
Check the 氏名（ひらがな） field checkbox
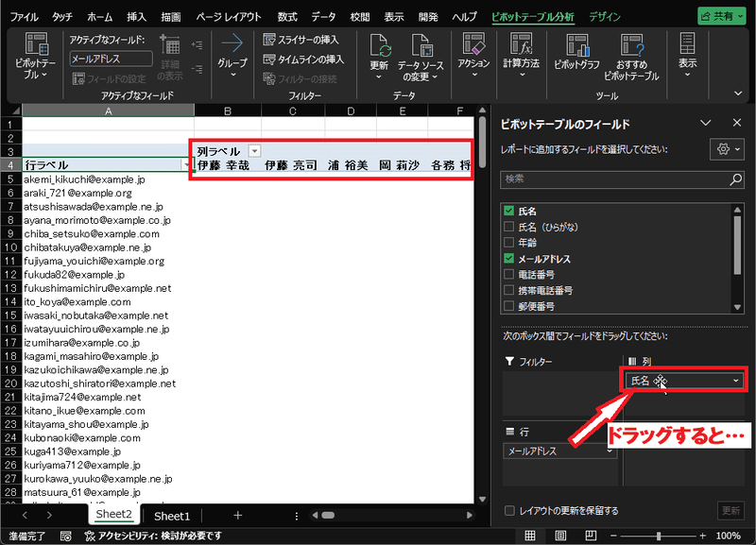[x=508, y=227]
